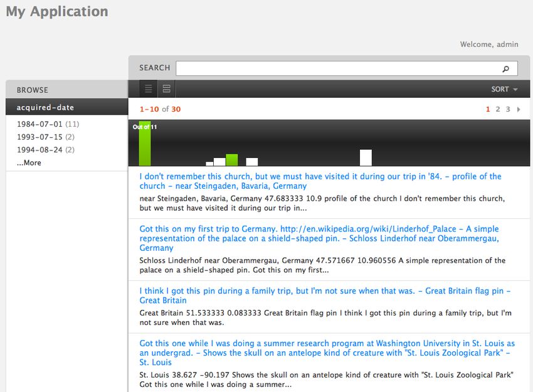Viewport: 533px width, 392px height.
Task: Click the rightmost white chart bar
Action: click(366, 158)
